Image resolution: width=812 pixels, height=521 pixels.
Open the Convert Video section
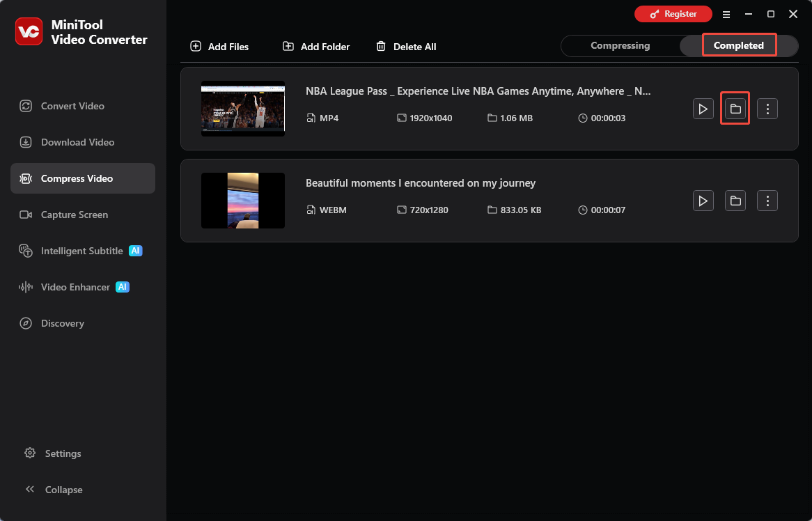(83, 106)
